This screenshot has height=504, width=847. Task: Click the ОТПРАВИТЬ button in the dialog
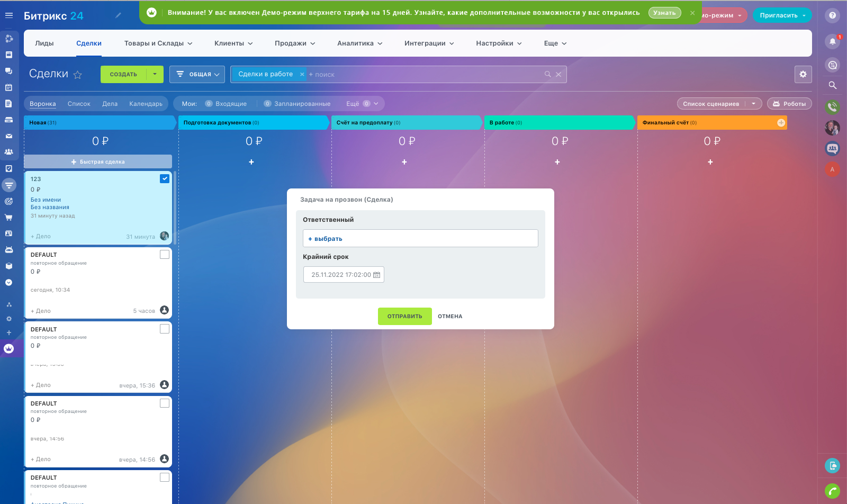pyautogui.click(x=405, y=317)
